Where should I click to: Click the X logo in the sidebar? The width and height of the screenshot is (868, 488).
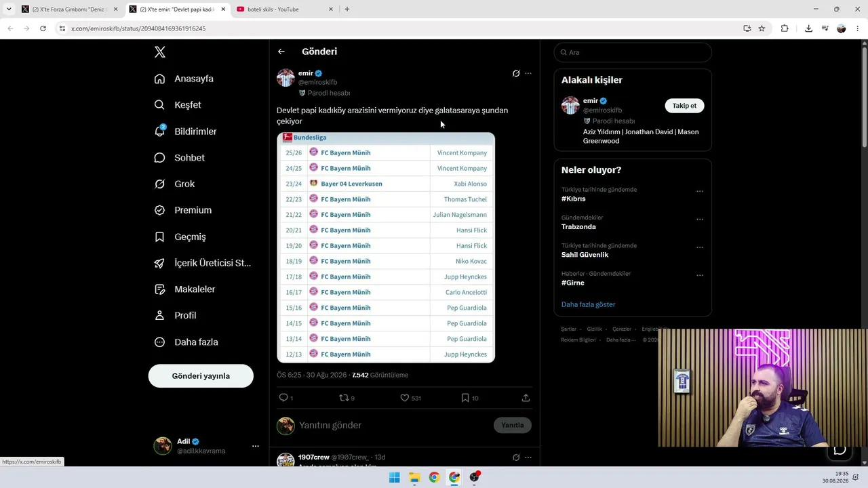tap(159, 52)
